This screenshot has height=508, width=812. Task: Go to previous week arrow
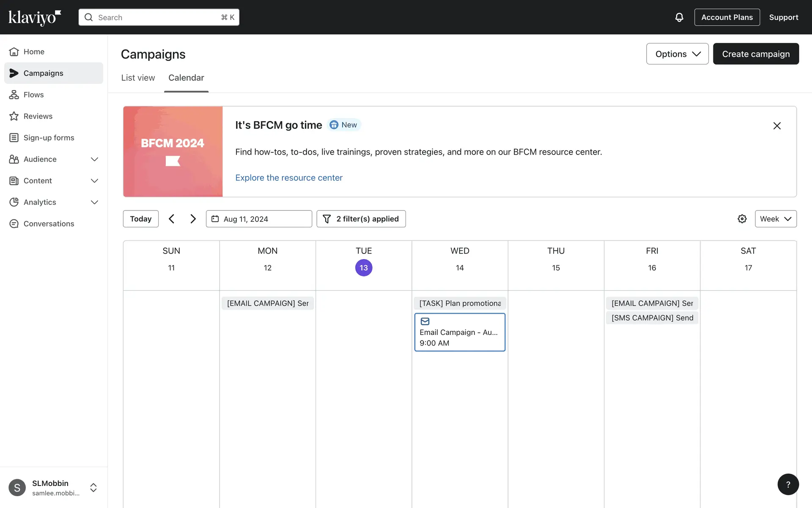click(x=171, y=219)
